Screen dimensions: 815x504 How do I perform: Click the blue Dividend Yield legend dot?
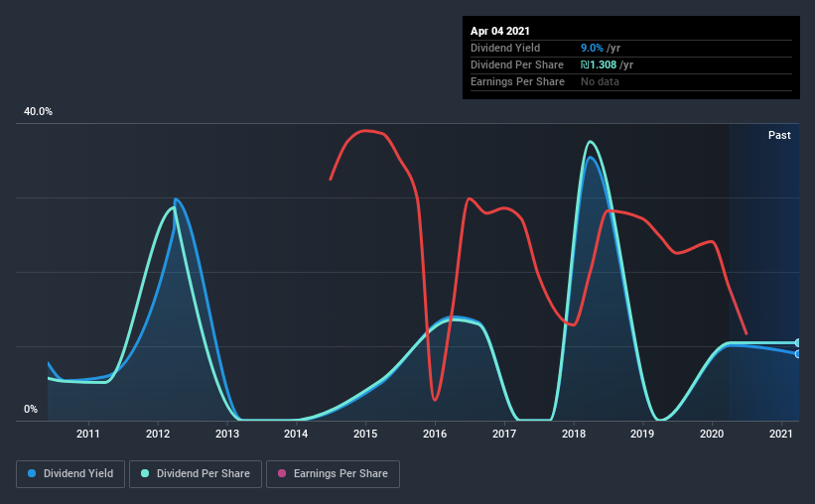pos(32,473)
